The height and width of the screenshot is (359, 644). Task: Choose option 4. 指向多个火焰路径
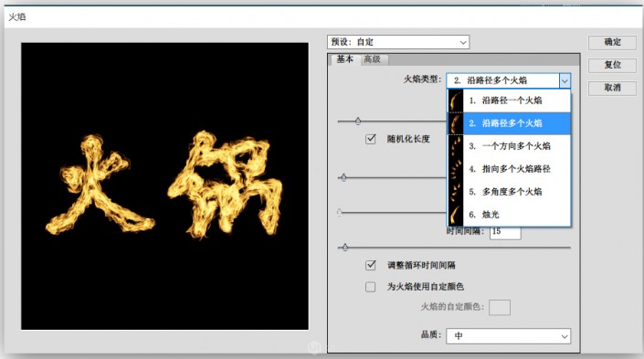click(x=509, y=169)
